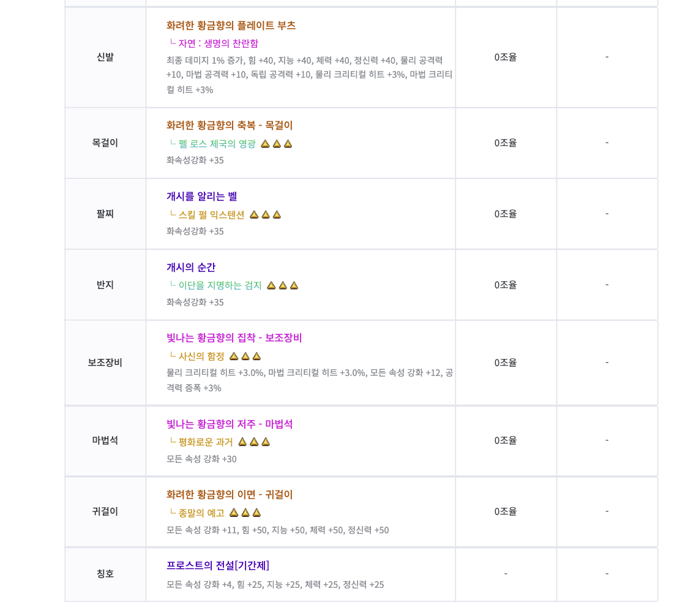Image resolution: width=677 pixels, height=616 pixels.
Task: Open item 화려한 황금향의 플레이트 부츠
Action: pyautogui.click(x=231, y=26)
